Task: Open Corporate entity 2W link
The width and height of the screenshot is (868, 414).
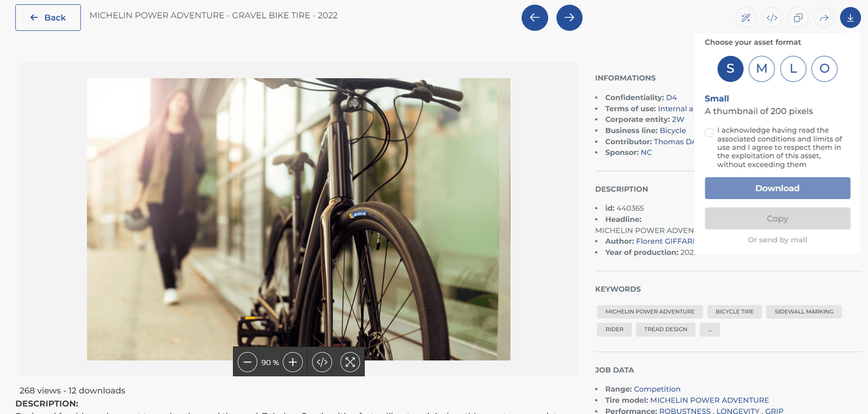Action: pos(678,119)
